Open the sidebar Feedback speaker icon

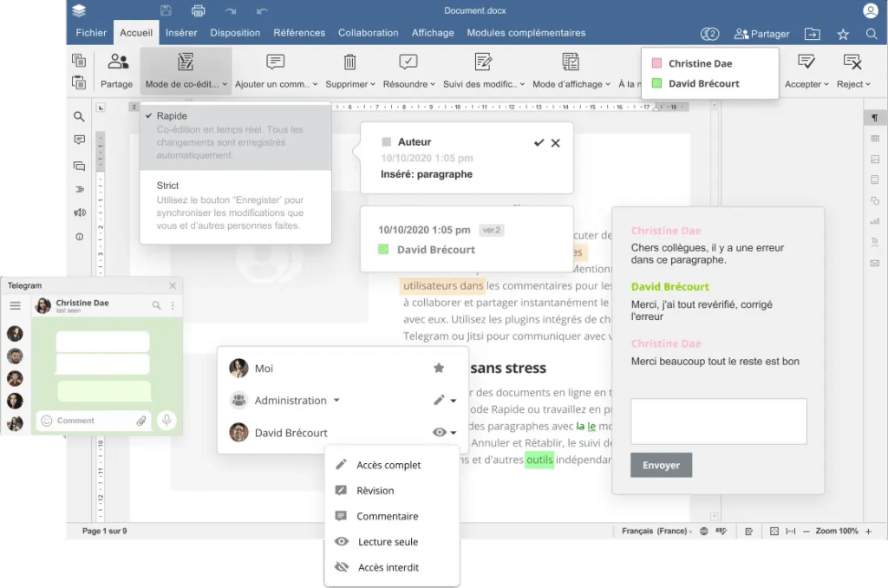click(79, 212)
